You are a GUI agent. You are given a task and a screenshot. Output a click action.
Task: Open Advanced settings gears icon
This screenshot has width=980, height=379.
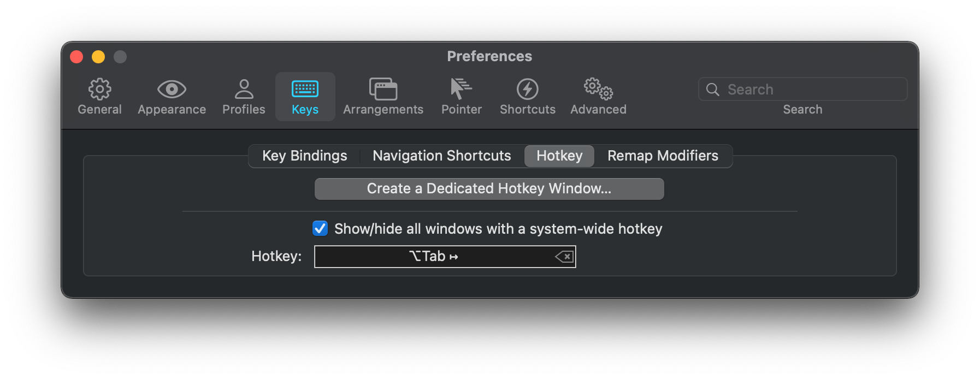[598, 89]
